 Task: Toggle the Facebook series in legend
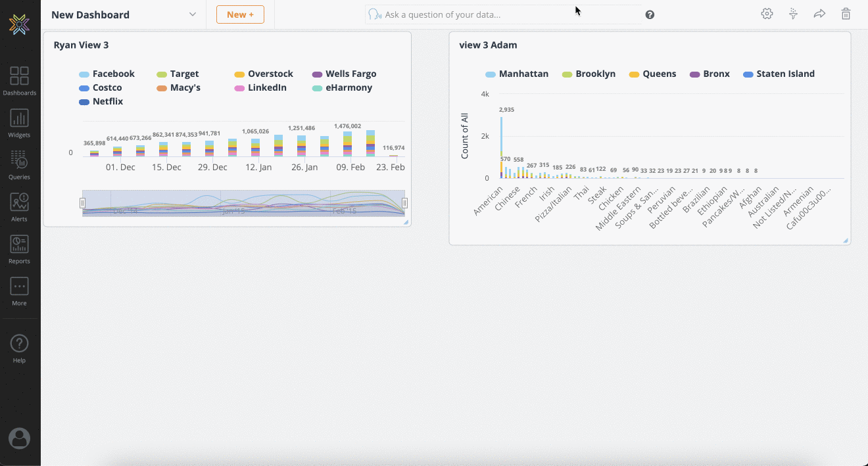(107, 74)
